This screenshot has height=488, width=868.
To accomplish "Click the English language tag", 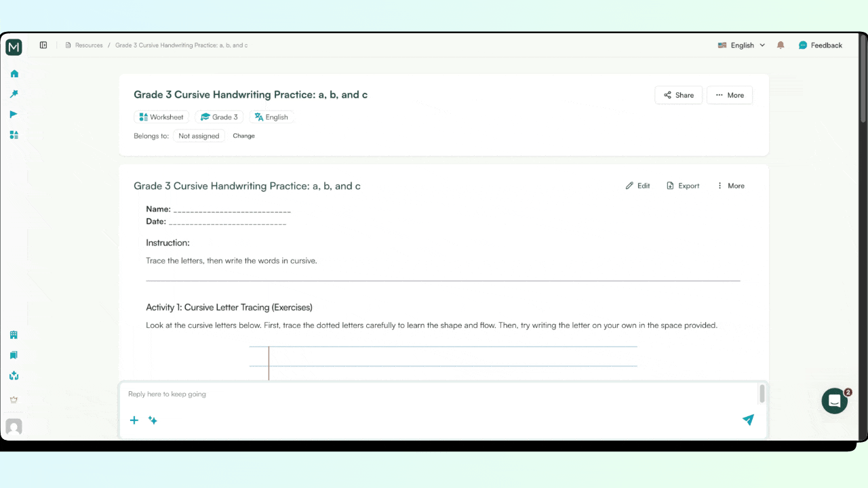I will pos(271,117).
